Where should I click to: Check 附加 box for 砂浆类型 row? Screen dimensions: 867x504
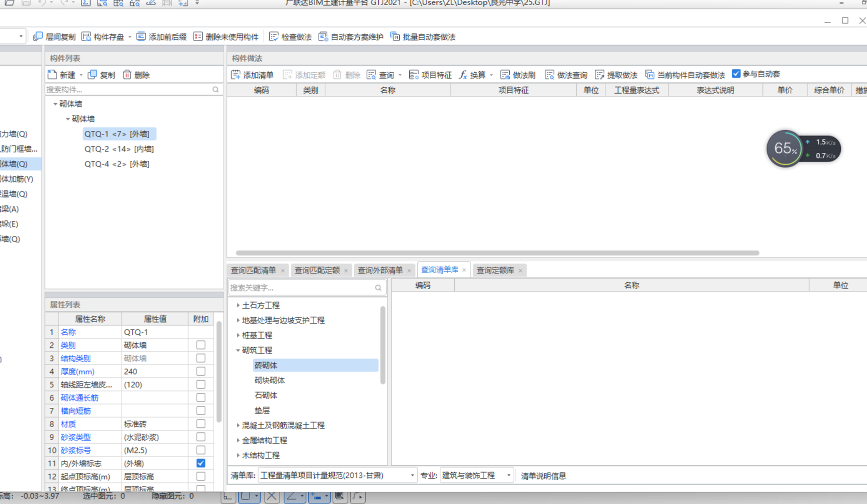201,437
